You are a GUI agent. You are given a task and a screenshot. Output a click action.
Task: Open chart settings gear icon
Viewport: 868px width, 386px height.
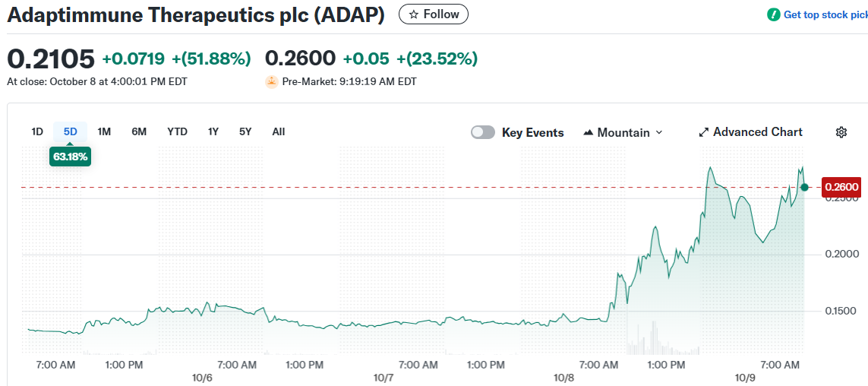[841, 132]
